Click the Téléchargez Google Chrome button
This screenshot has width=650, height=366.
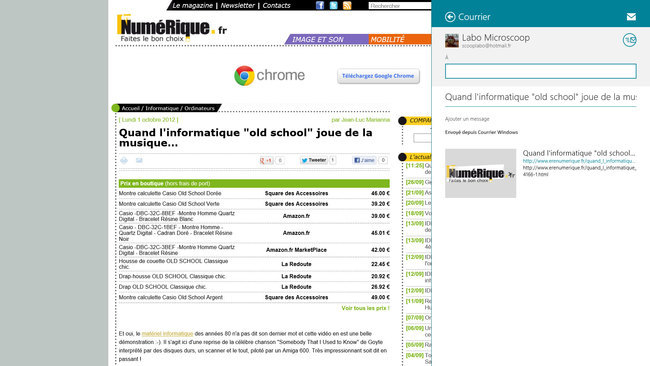click(x=378, y=76)
